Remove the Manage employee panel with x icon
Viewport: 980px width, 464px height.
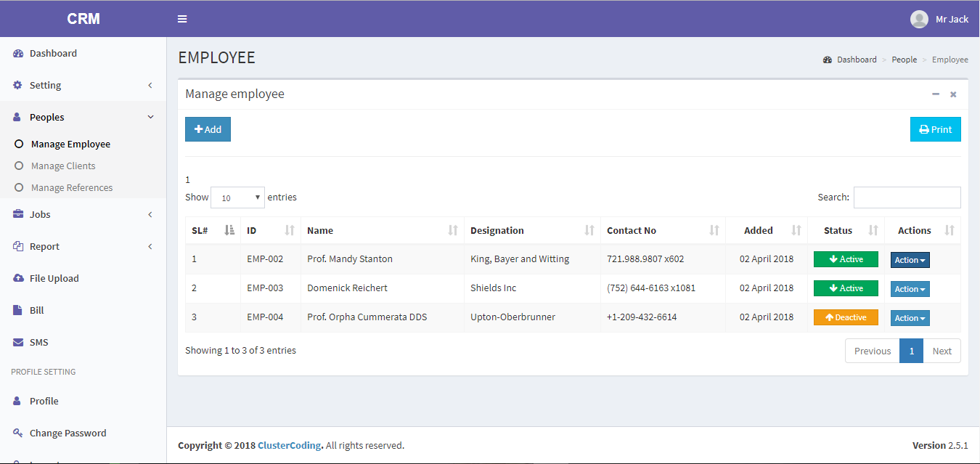point(953,94)
